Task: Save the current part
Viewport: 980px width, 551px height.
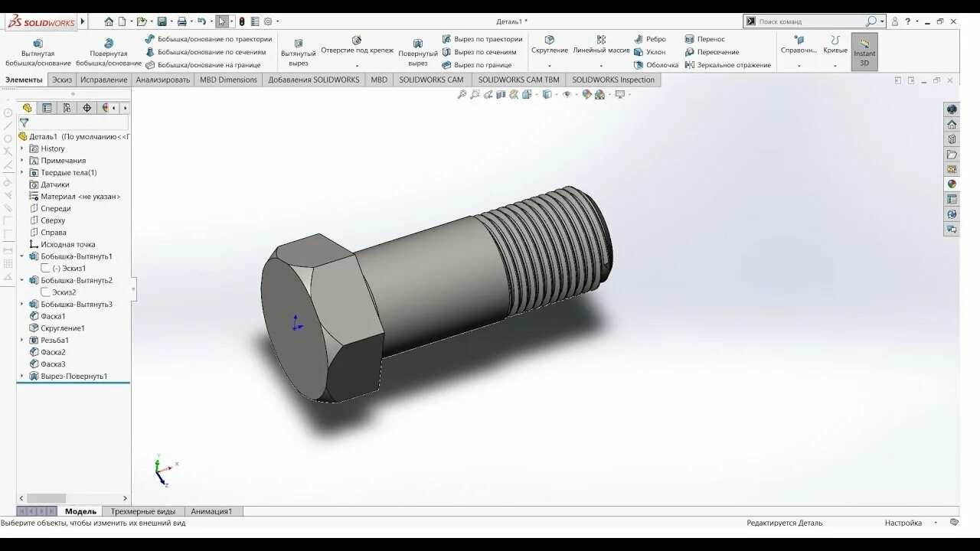Action: 162,21
